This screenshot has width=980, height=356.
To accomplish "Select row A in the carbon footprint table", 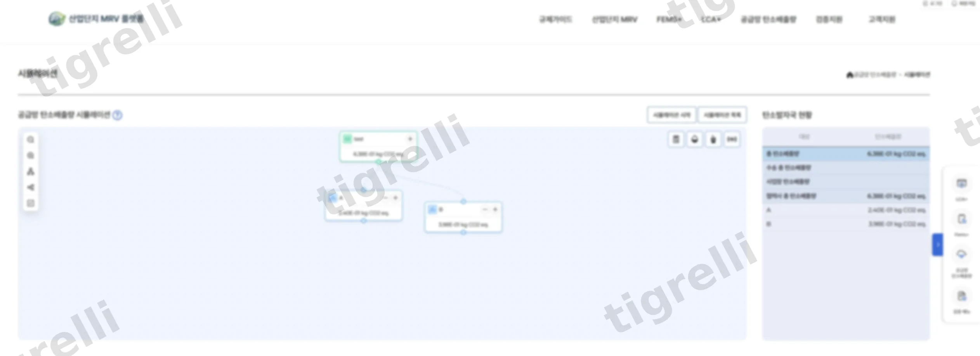I will point(846,210).
